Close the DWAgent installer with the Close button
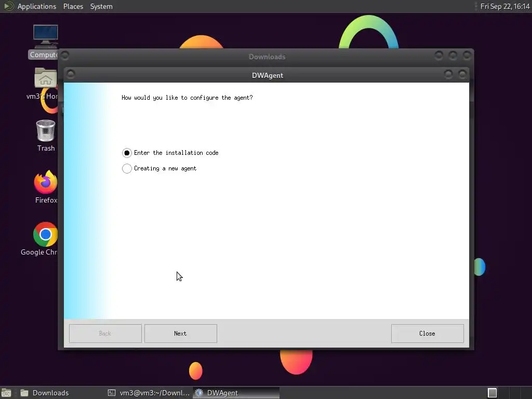The width and height of the screenshot is (532, 399). 427,334
